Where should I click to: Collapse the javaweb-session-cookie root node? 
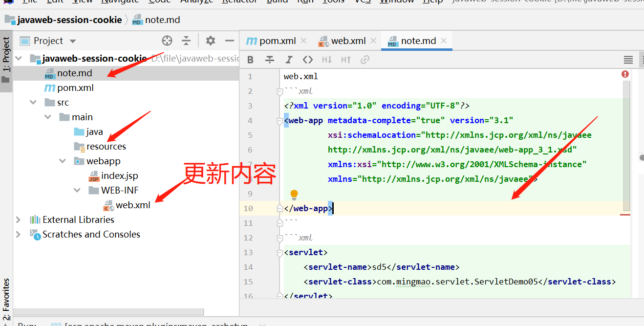[19, 59]
